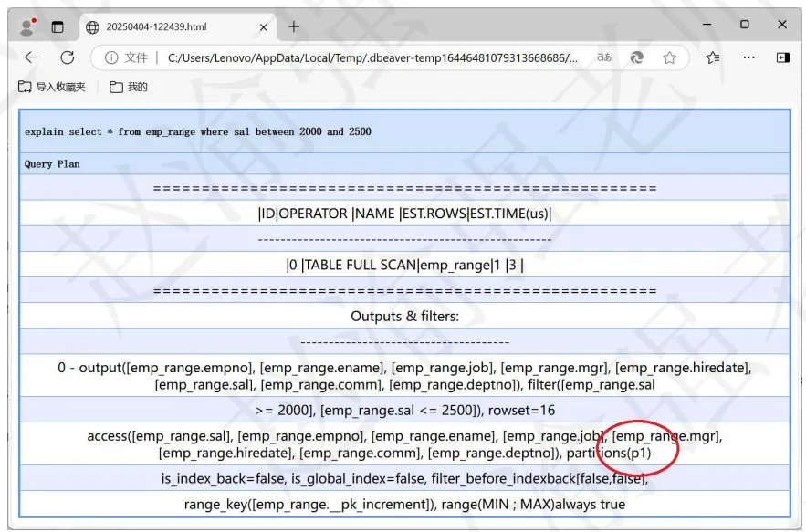Open the Edge mode icon in address bar
The width and height of the screenshot is (806, 532).
pos(636,57)
